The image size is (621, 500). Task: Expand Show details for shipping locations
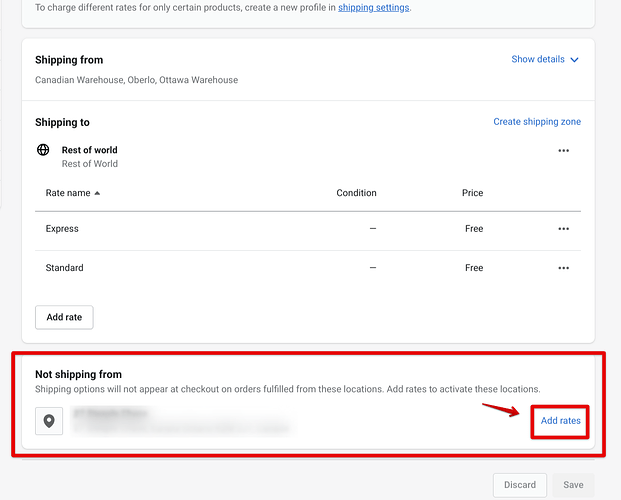[538, 60]
